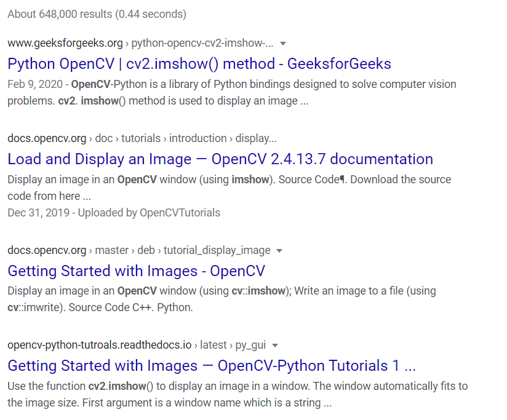Click the tutorial_display_image breadcrumb segment
This screenshot has width=507, height=420.
click(x=218, y=250)
